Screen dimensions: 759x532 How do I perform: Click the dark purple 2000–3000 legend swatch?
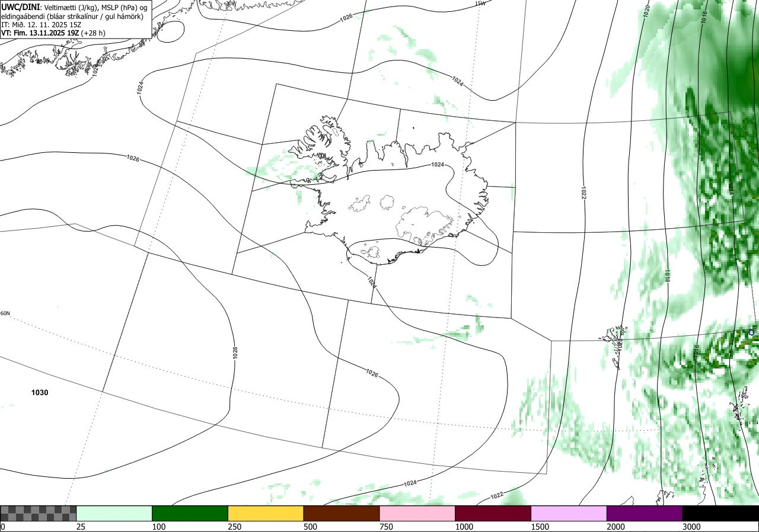coord(645,513)
